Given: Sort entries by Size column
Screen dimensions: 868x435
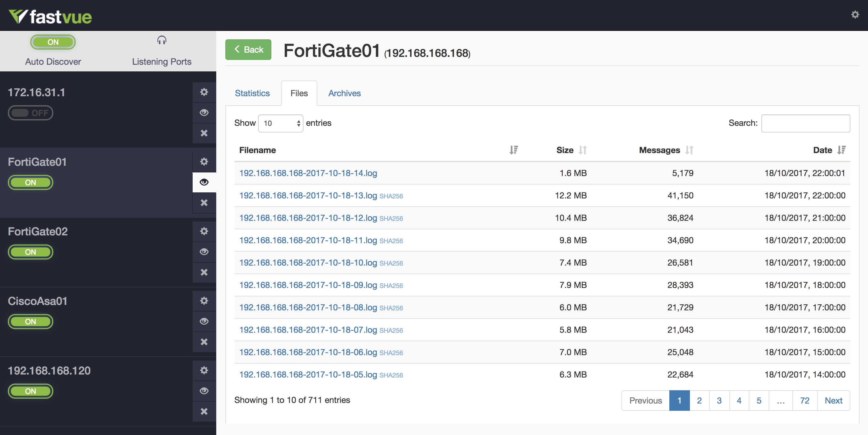Looking at the screenshot, I should click(583, 150).
